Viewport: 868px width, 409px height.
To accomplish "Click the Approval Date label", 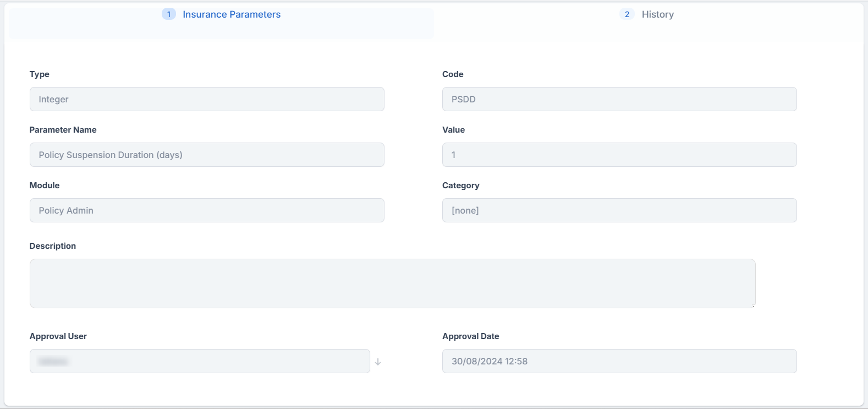I will 470,336.
